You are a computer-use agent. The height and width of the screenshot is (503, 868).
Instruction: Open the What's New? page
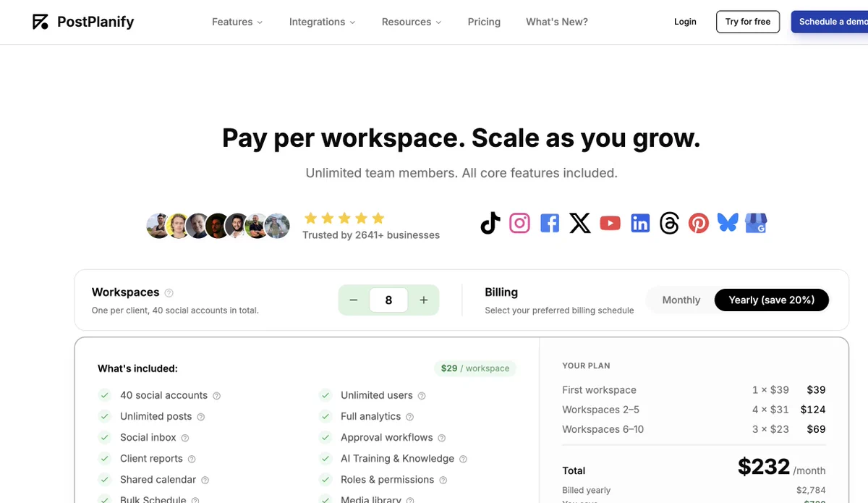pos(557,22)
